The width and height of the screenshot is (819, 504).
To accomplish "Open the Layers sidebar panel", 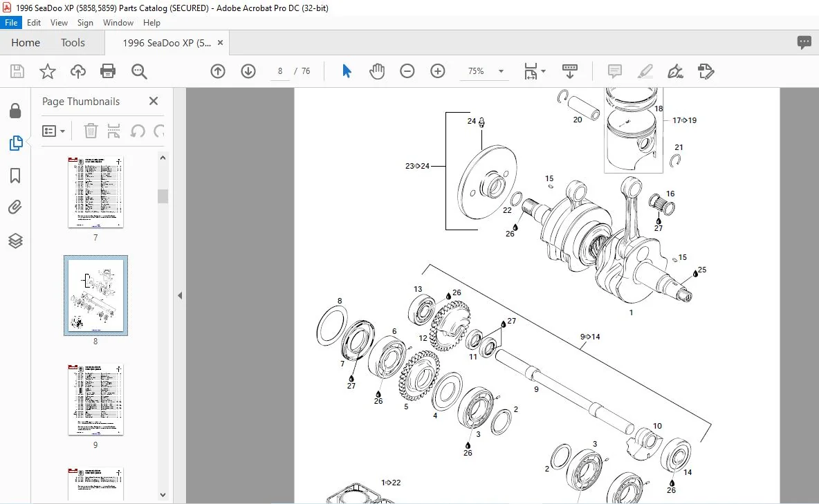I will (x=15, y=241).
